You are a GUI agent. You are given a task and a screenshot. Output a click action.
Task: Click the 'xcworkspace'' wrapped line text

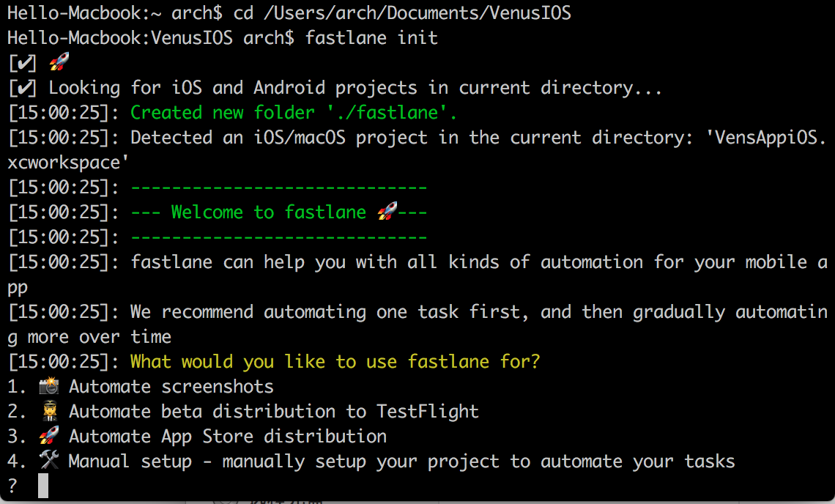(x=68, y=163)
